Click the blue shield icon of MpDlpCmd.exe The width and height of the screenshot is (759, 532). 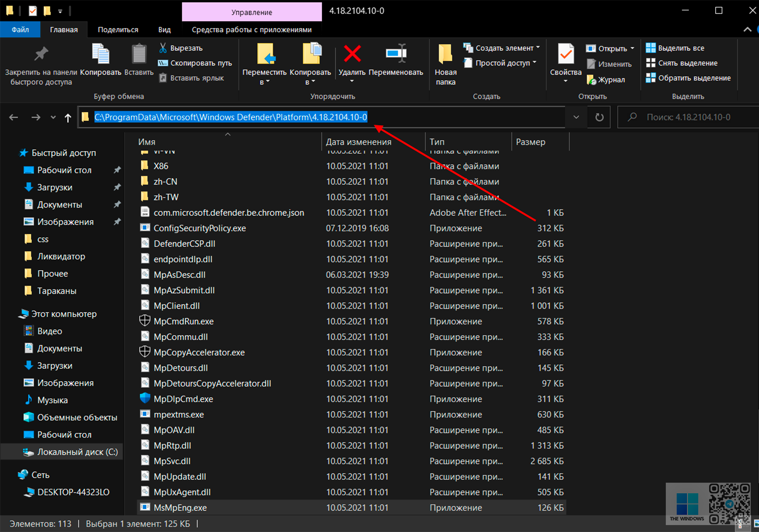click(x=145, y=398)
